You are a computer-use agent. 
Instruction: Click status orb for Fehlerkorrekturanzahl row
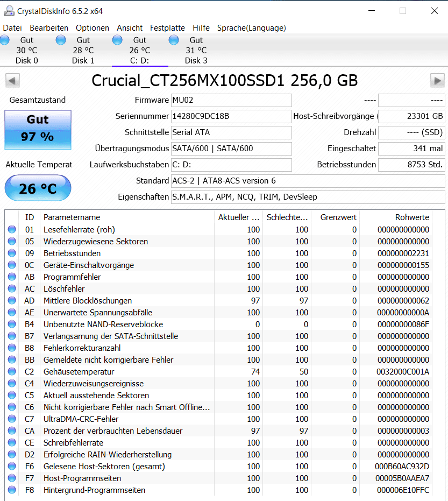coord(12,348)
